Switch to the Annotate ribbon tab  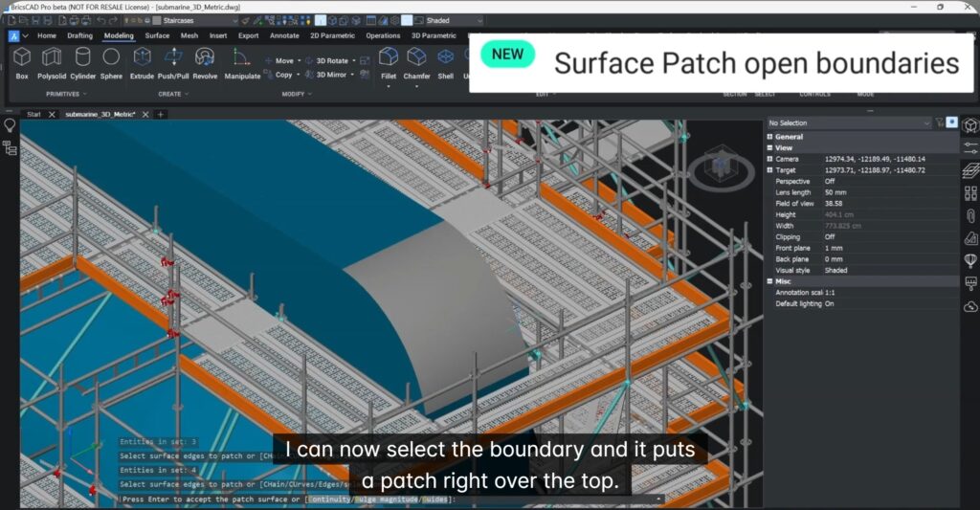coord(284,35)
